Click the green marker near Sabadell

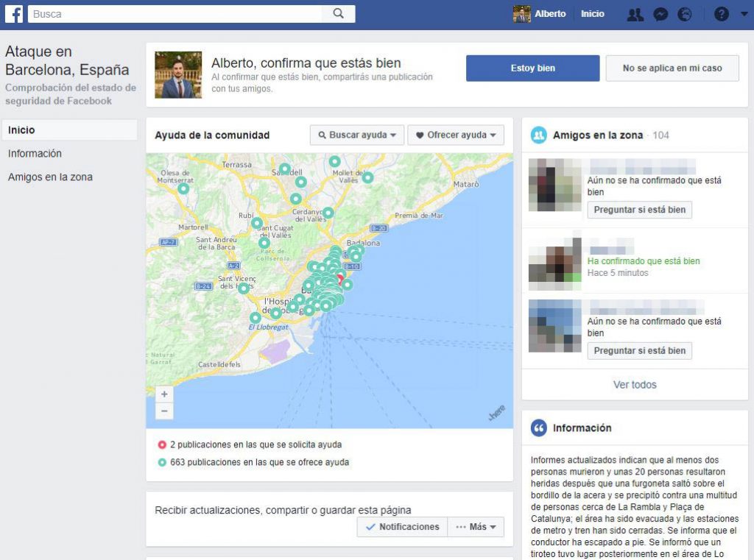click(x=285, y=169)
